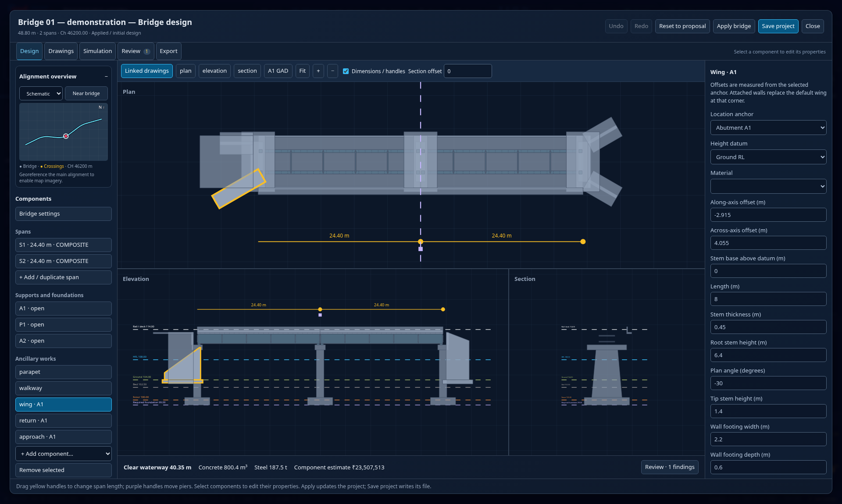This screenshot has height=504, width=842.
Task: Zoom in with the plus button
Action: (x=318, y=71)
